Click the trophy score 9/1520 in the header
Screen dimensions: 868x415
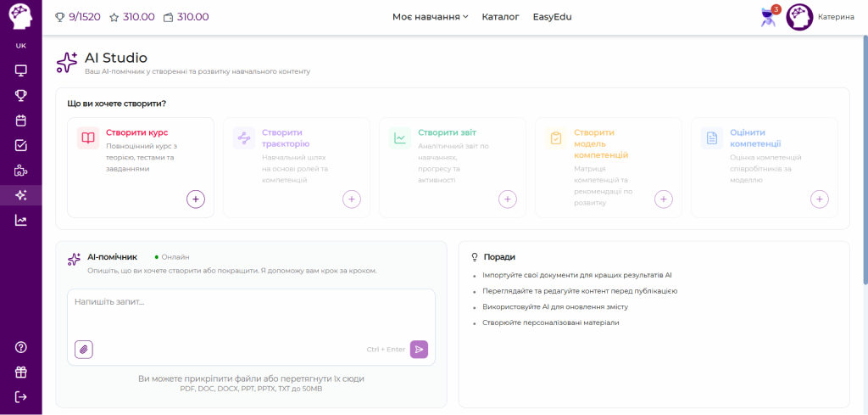tap(78, 17)
